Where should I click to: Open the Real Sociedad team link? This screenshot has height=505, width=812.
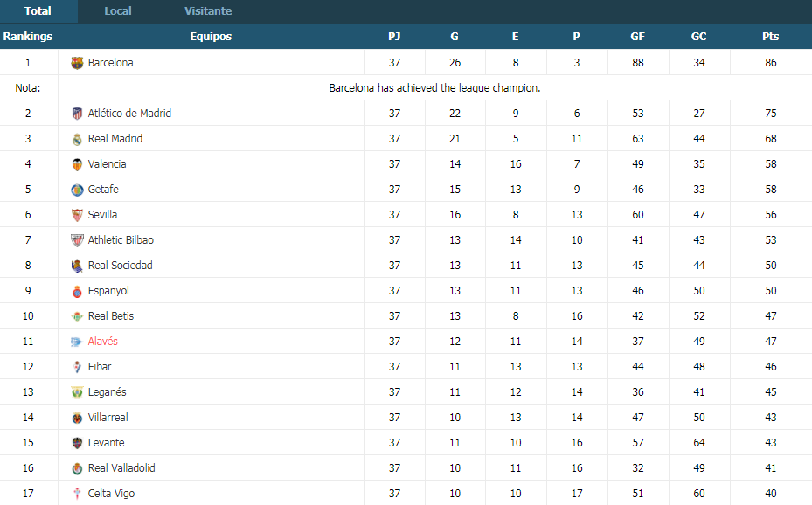tap(120, 266)
